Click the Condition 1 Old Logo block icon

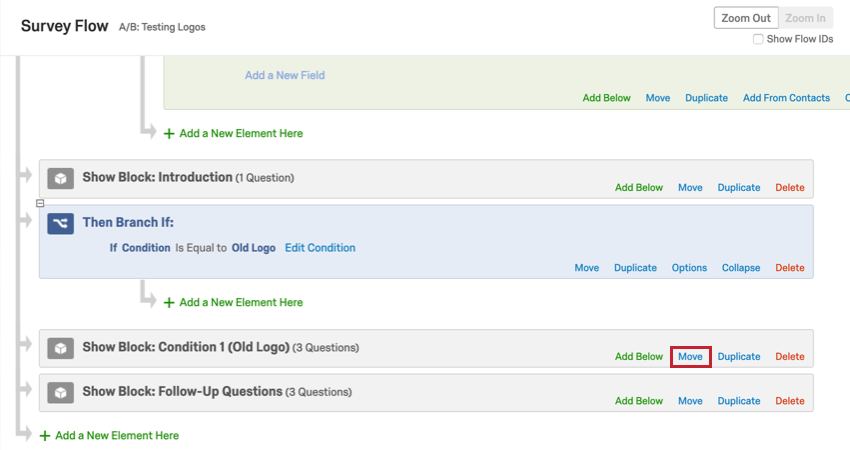(60, 348)
